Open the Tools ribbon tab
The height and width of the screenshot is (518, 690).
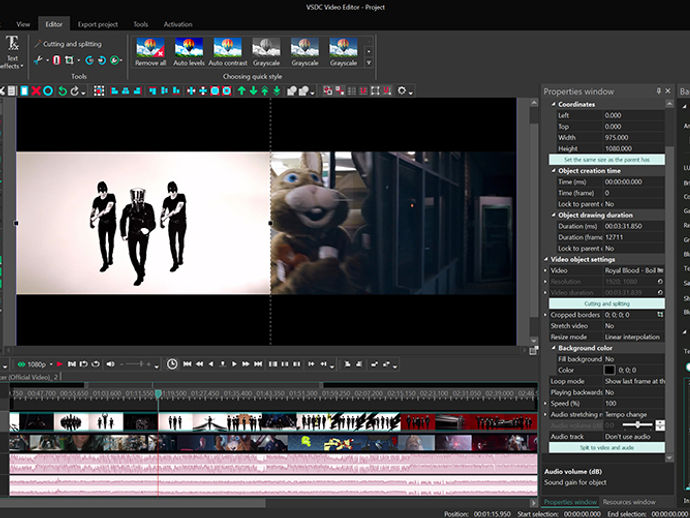[141, 24]
